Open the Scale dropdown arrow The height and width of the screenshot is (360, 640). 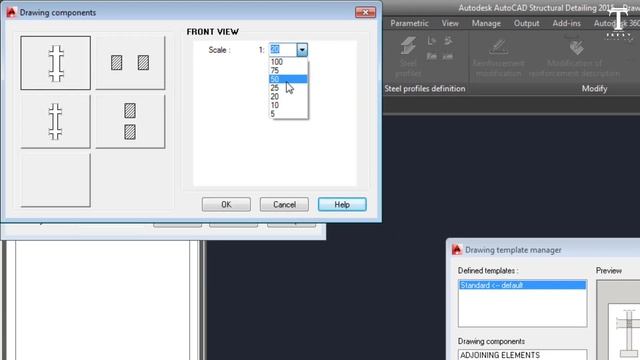pyautogui.click(x=302, y=50)
